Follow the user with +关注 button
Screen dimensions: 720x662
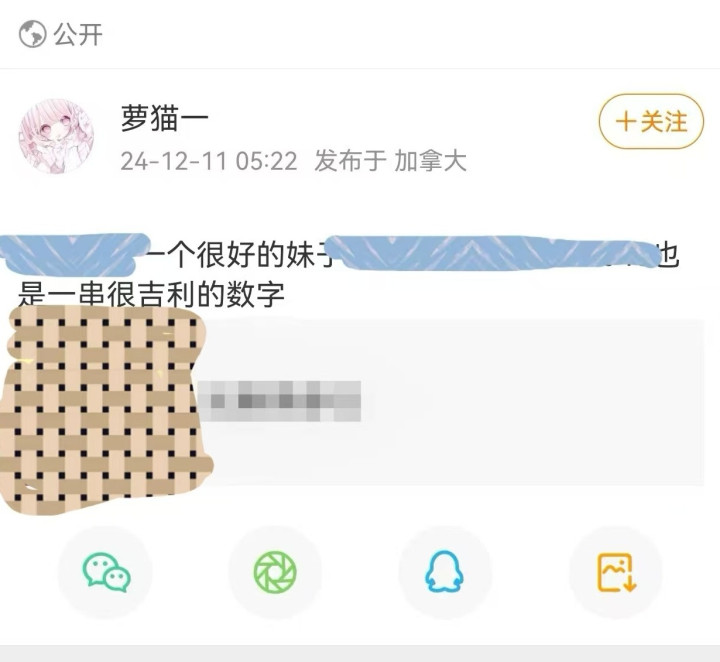(651, 122)
